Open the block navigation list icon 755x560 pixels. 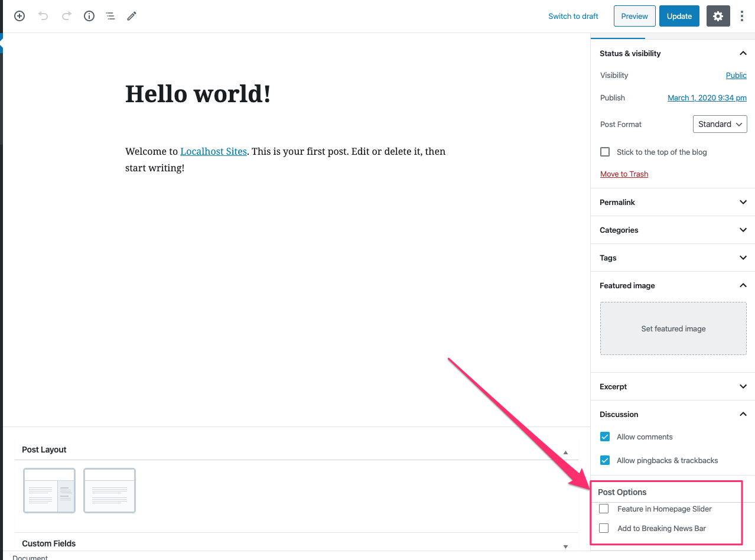tap(110, 16)
